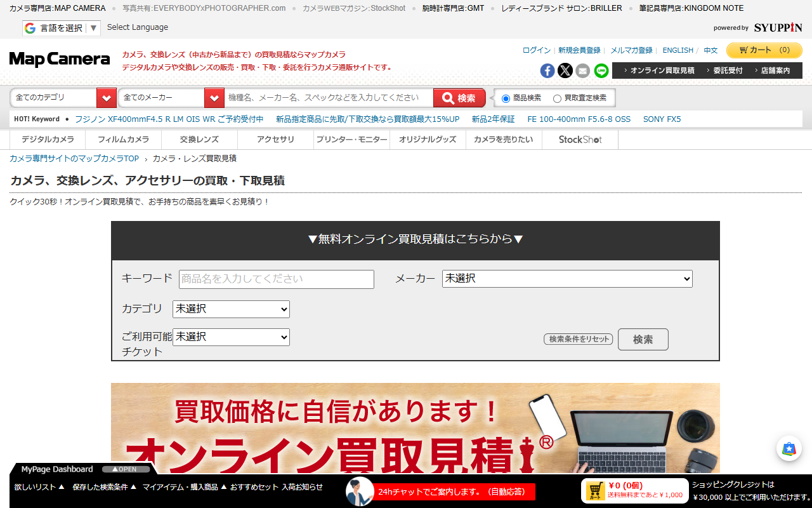This screenshot has height=508, width=812.
Task: Click the chat operator avatar
Action: (360, 491)
